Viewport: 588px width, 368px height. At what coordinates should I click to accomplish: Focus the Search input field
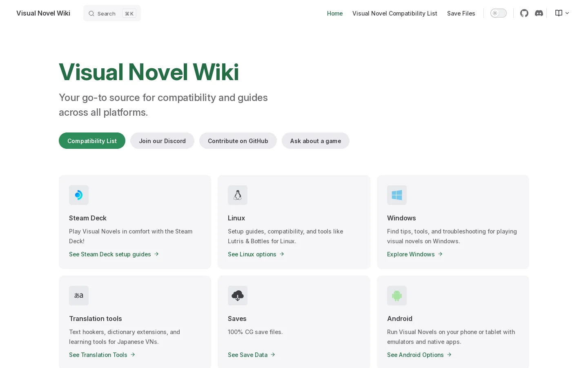click(x=112, y=13)
